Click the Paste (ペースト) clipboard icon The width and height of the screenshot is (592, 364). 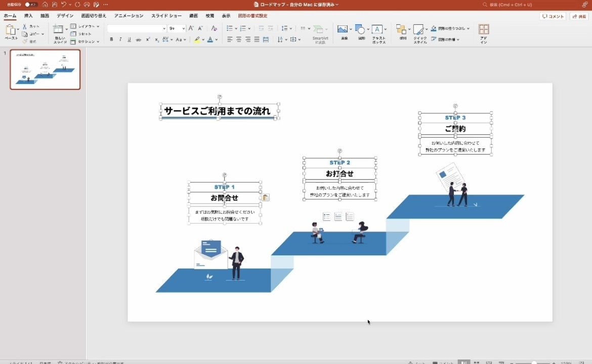point(11,30)
